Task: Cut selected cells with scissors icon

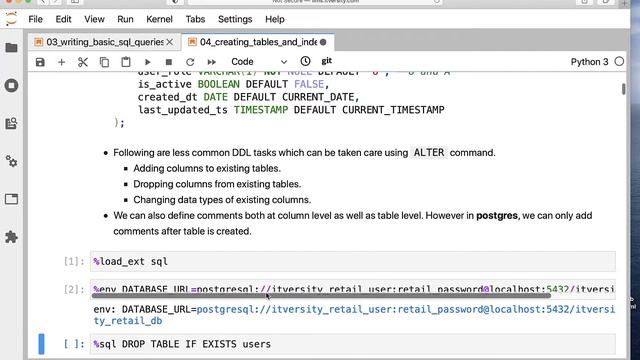Action: click(83, 62)
